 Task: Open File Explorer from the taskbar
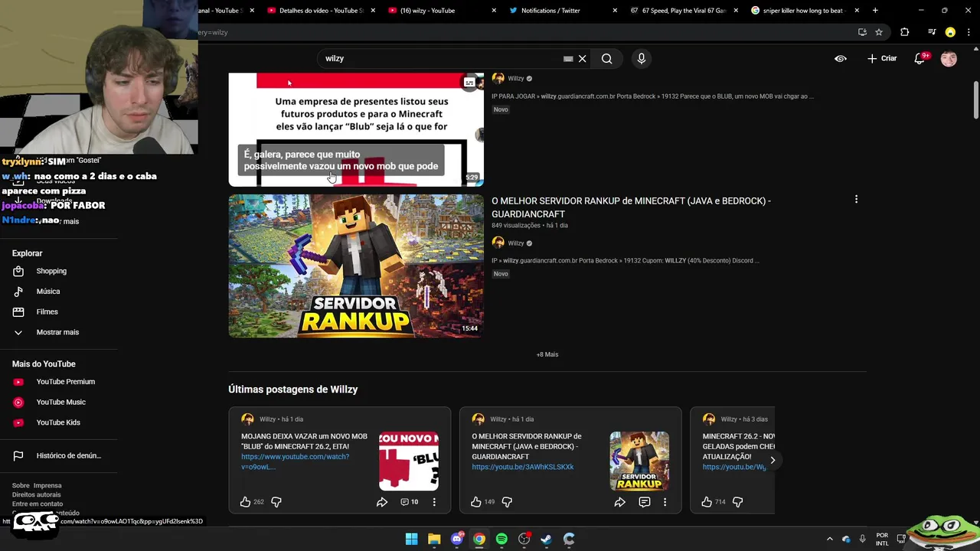click(x=434, y=539)
